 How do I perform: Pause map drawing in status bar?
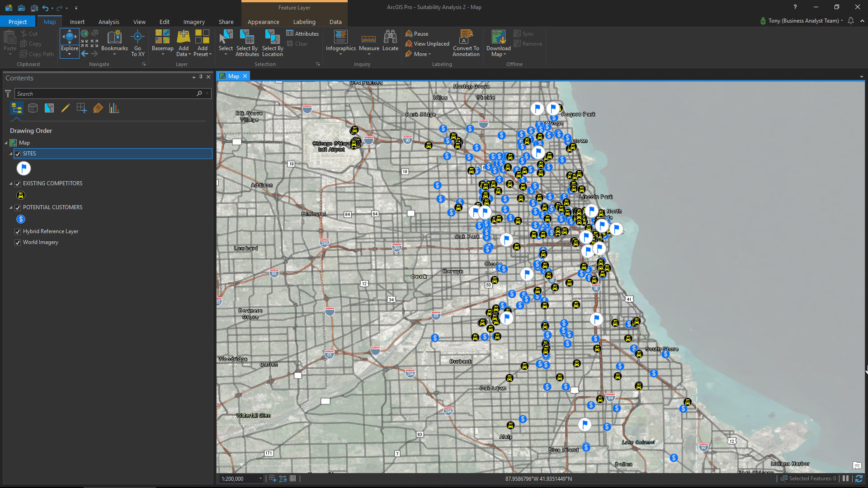[x=845, y=479]
